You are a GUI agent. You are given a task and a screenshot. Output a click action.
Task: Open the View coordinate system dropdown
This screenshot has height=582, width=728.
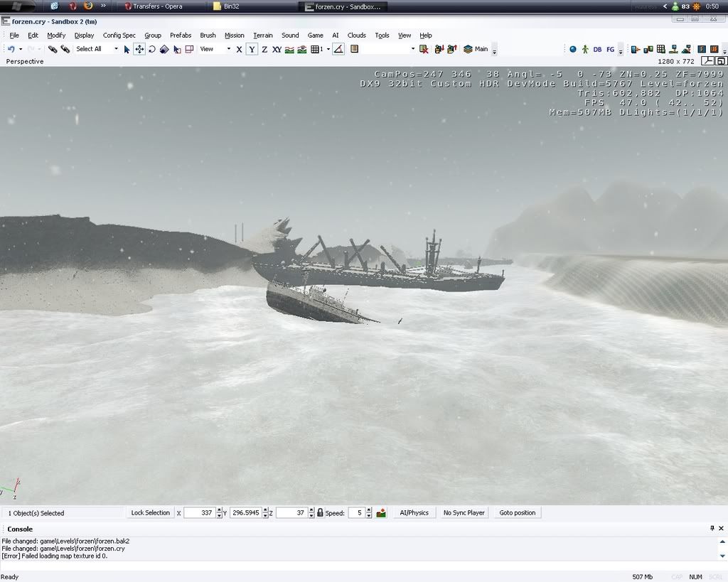(x=215, y=49)
